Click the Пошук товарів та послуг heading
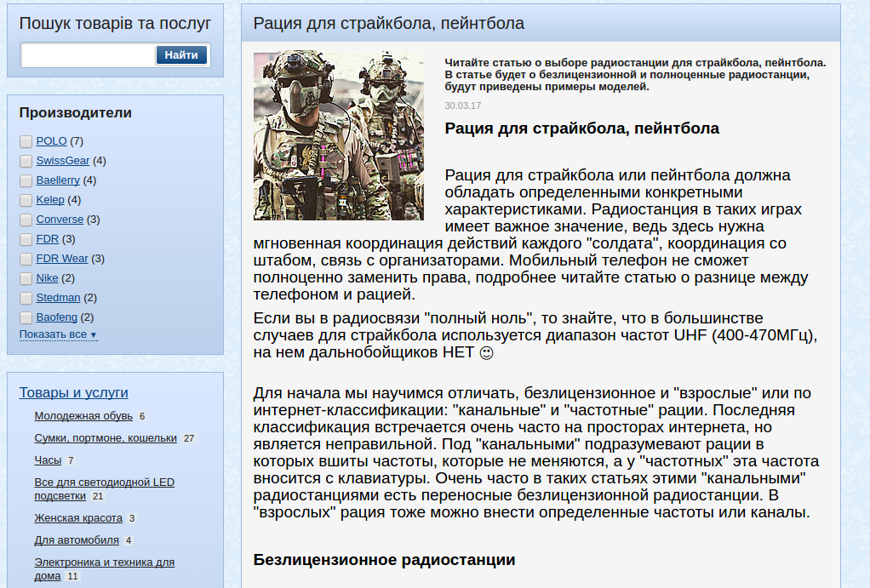Viewport: 870px width, 588px height. [116, 23]
